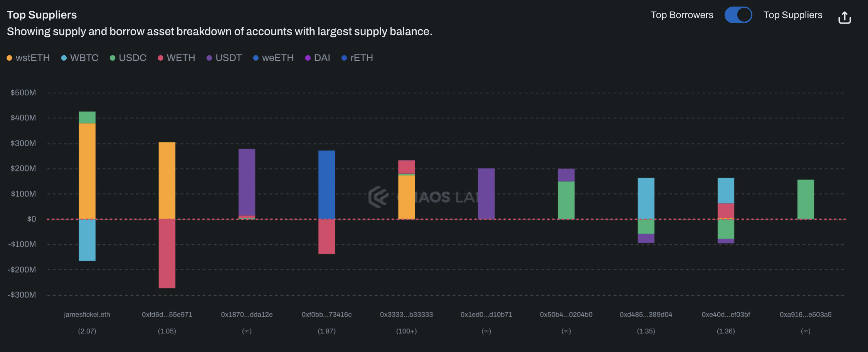
Task: Select the Top Borrowers label
Action: (682, 15)
